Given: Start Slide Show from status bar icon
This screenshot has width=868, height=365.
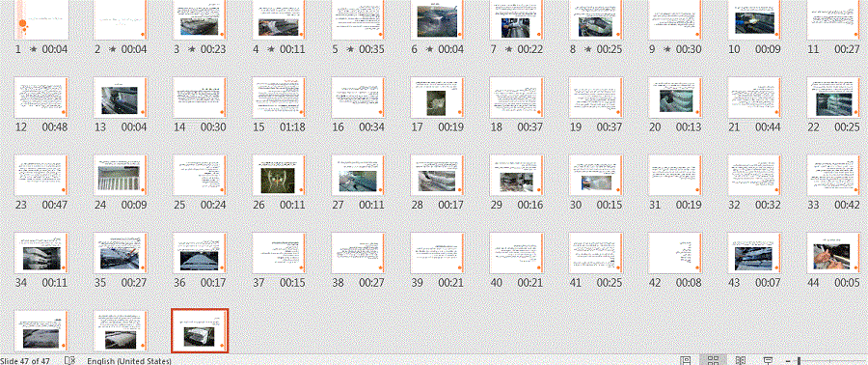Looking at the screenshot, I should [x=768, y=360].
